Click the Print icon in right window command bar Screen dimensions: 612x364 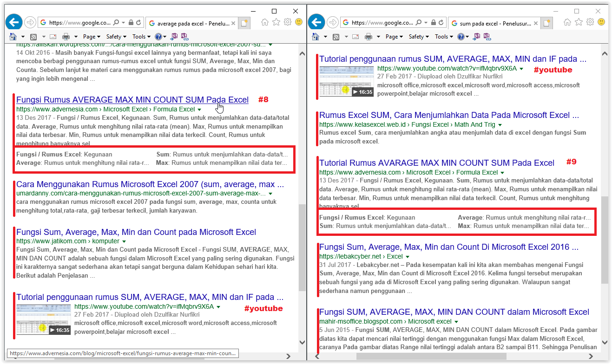[x=369, y=37]
